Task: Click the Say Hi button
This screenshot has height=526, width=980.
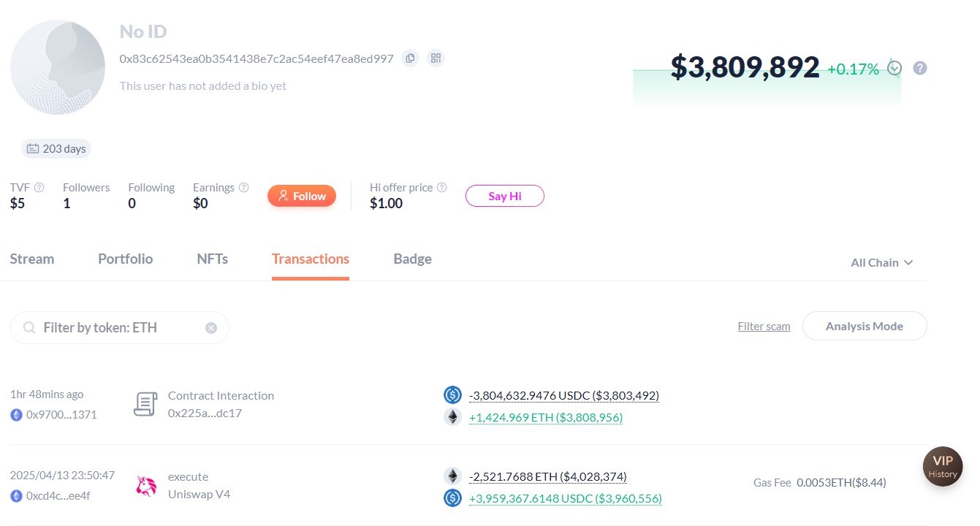Action: (504, 196)
